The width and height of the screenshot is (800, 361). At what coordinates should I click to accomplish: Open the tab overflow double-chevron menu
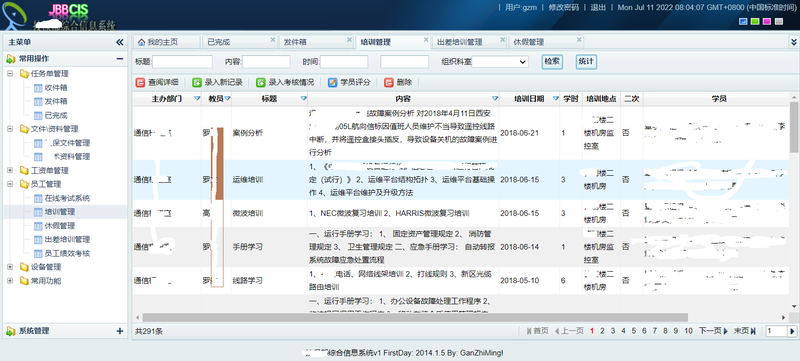[x=793, y=42]
